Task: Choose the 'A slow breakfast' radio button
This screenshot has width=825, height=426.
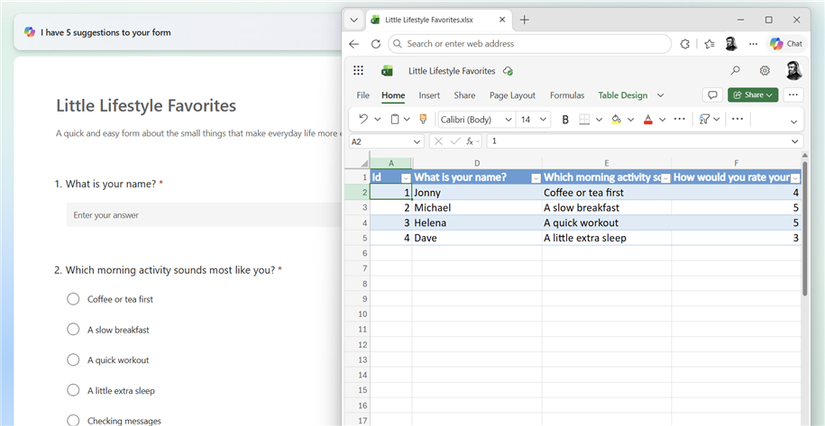Action: click(73, 329)
